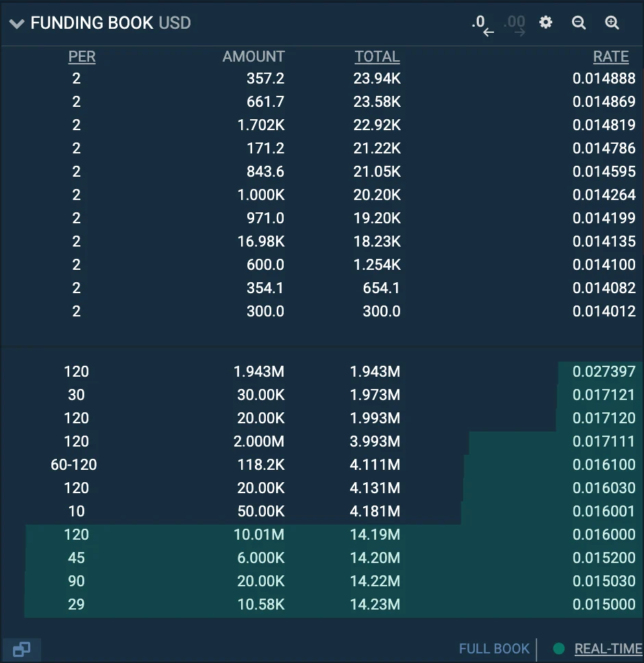The height and width of the screenshot is (663, 644).
Task: Select offer rate 0.027397
Action: [604, 371]
